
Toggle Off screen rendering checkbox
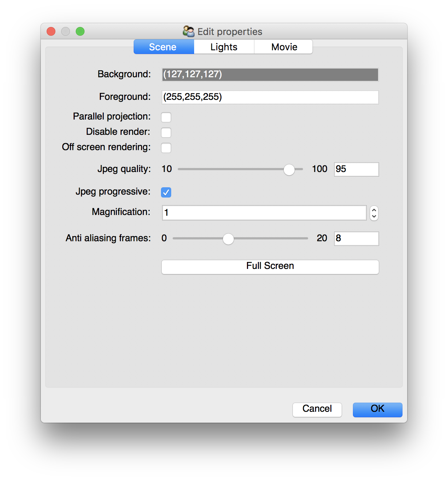coord(166,148)
